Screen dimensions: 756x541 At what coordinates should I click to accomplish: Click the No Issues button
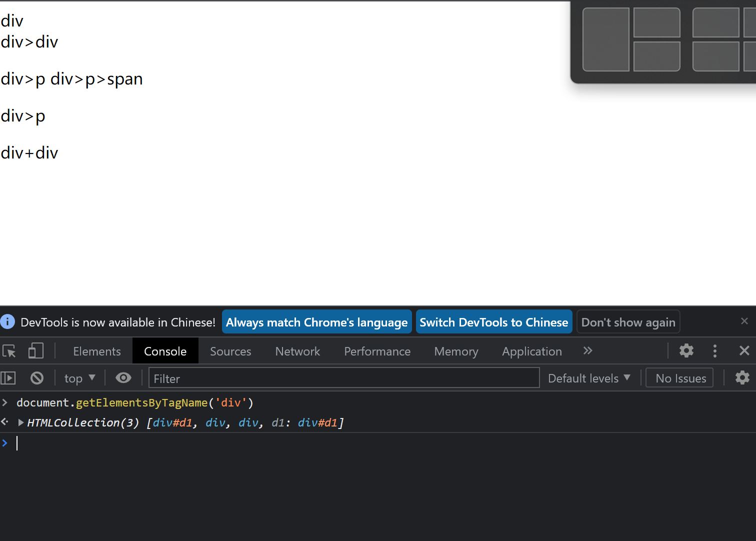click(680, 378)
